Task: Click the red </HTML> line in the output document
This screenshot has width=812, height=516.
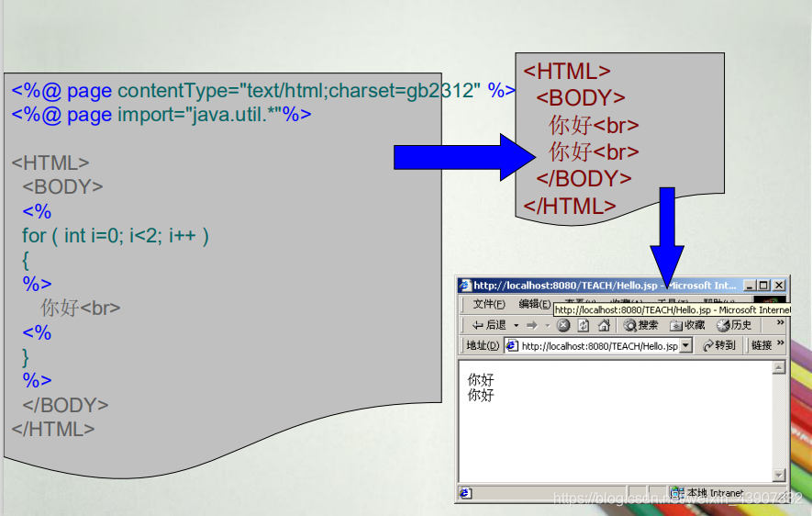Action: click(570, 207)
